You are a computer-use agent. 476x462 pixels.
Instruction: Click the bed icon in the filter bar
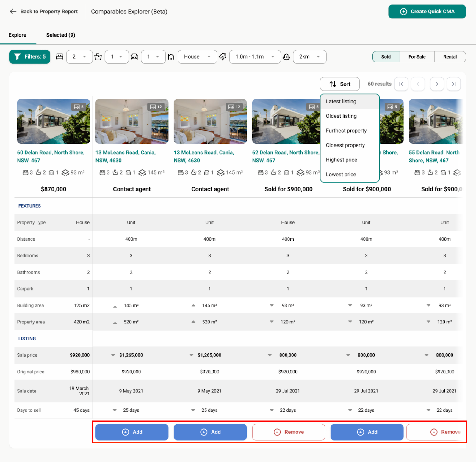59,57
